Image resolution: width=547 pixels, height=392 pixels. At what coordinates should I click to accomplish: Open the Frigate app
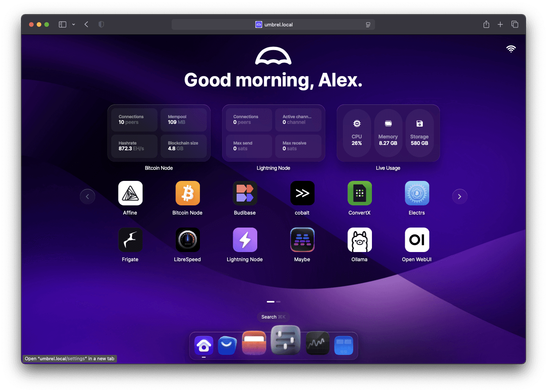pos(130,240)
